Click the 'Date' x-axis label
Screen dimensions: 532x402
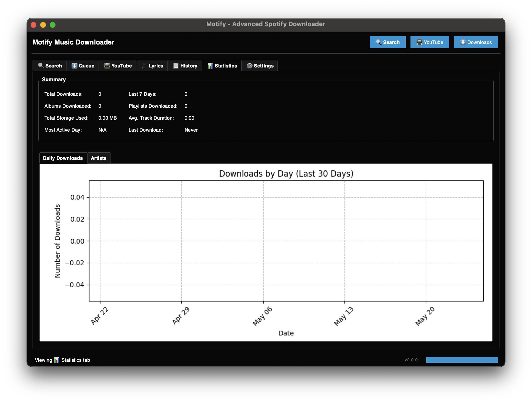286,333
